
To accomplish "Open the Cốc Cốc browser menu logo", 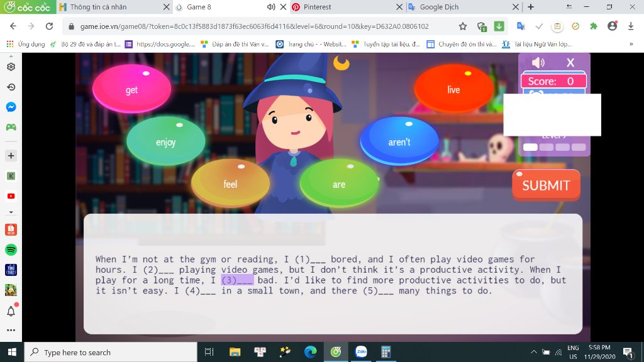I will click(28, 7).
